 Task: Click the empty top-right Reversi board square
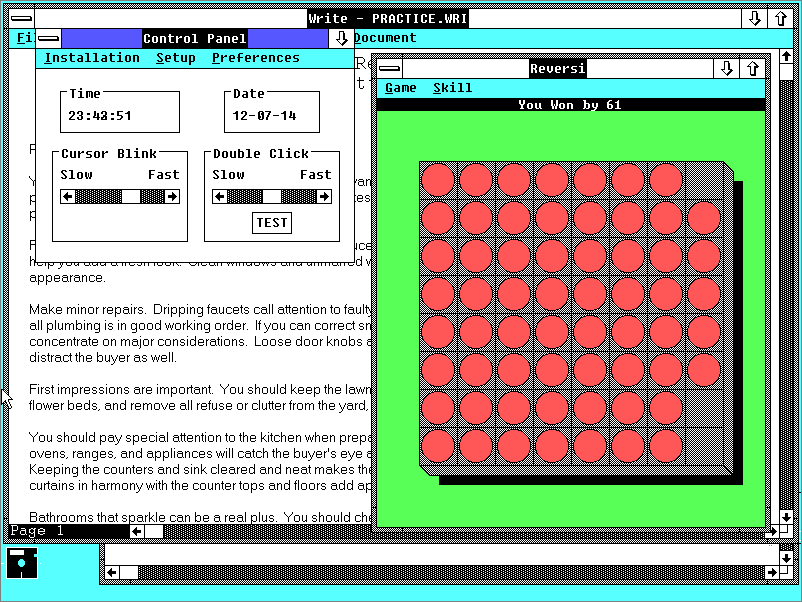tap(704, 180)
